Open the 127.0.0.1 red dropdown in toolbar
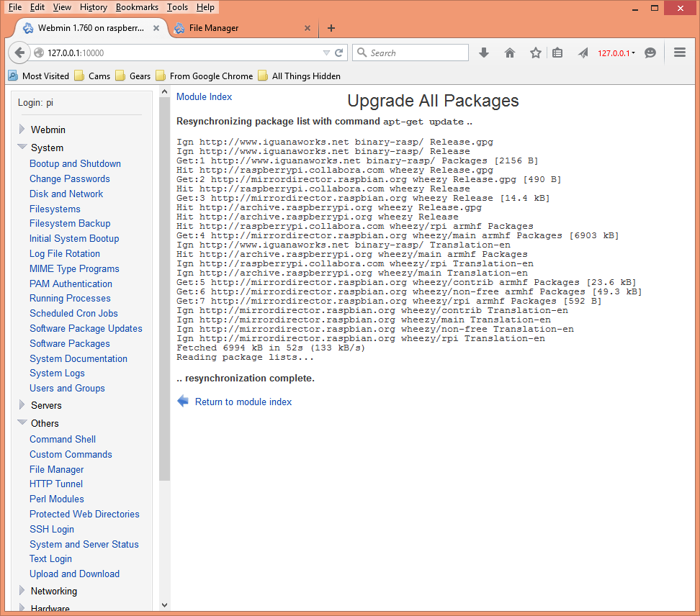This screenshot has height=616, width=700. [616, 53]
